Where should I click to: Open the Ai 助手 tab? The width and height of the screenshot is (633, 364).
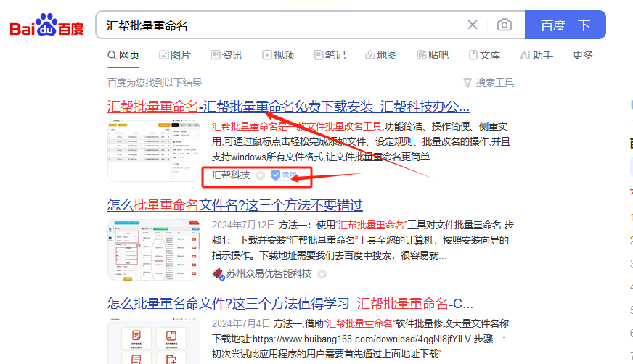536,55
